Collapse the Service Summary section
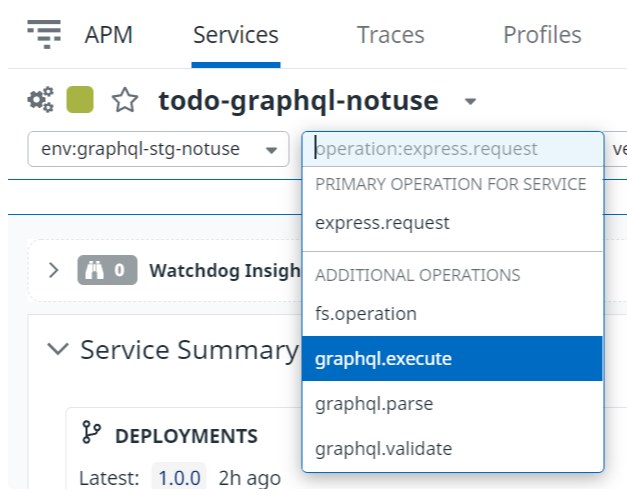This screenshot has height=500, width=627. pyautogui.click(x=58, y=348)
